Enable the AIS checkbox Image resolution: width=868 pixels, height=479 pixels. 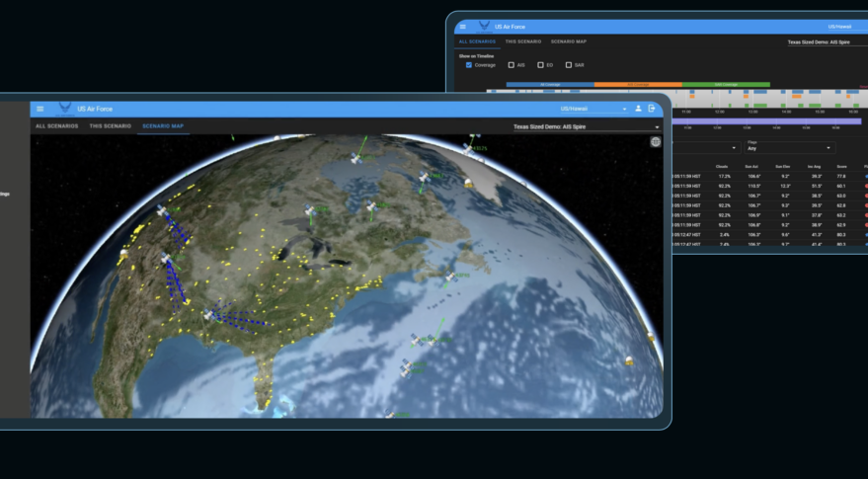(511, 65)
